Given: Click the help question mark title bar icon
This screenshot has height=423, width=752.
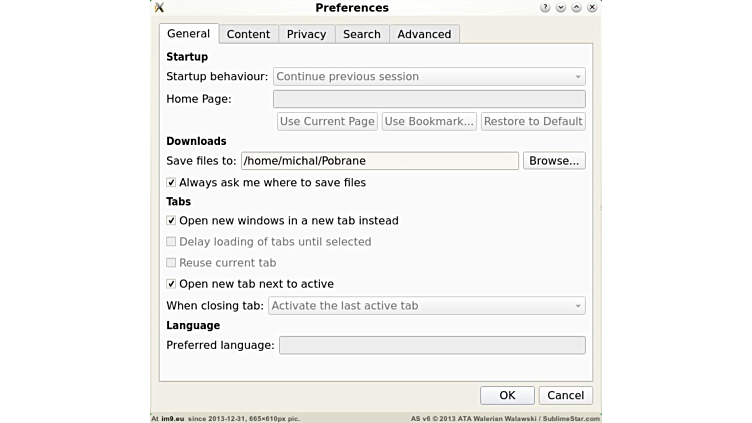Looking at the screenshot, I should [x=545, y=8].
